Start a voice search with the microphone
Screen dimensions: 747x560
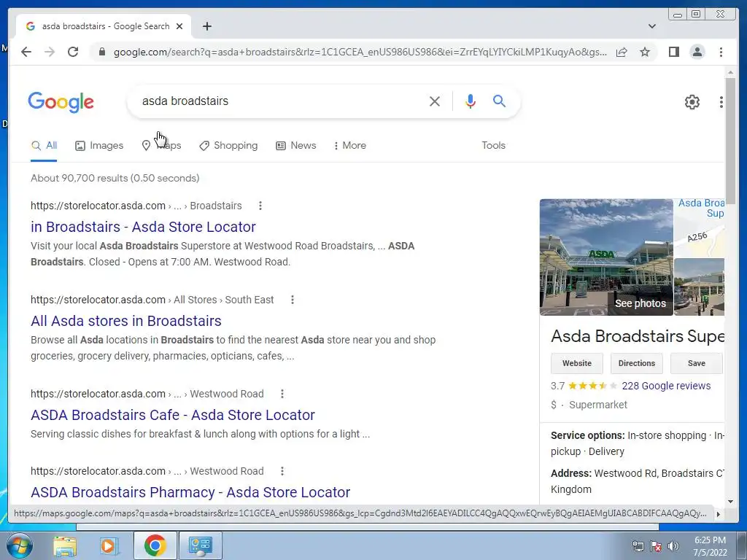[x=471, y=101]
